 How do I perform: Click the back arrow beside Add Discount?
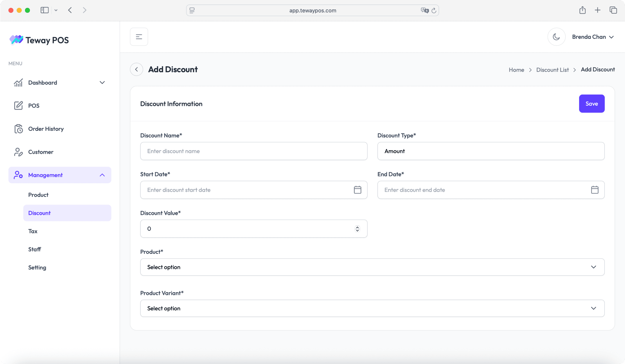coord(137,69)
